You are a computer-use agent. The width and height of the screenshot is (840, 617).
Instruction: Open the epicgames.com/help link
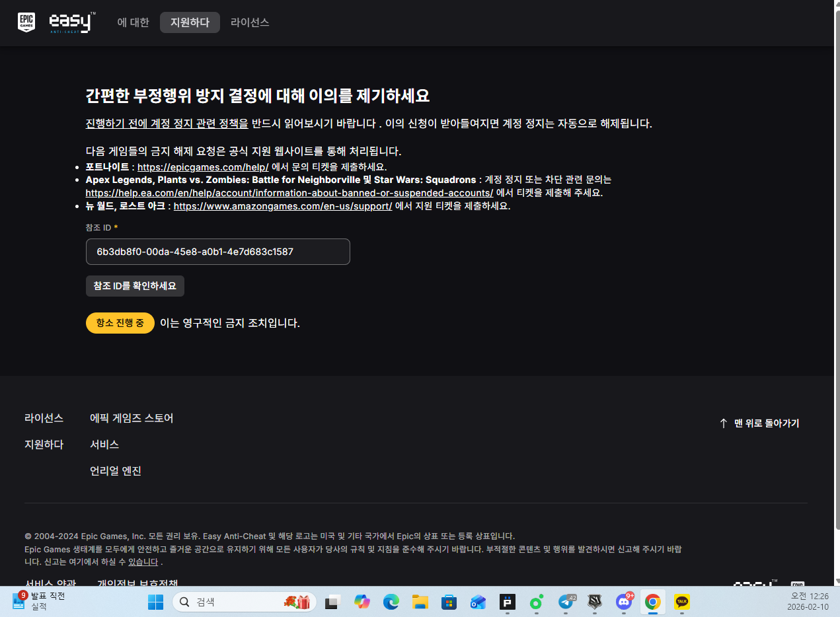pyautogui.click(x=203, y=167)
